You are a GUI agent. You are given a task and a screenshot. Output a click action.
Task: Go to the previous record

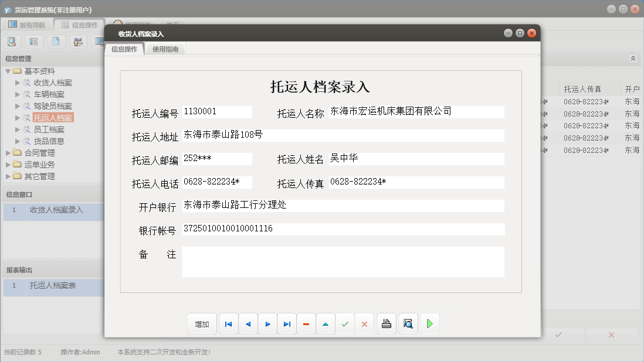tap(248, 324)
